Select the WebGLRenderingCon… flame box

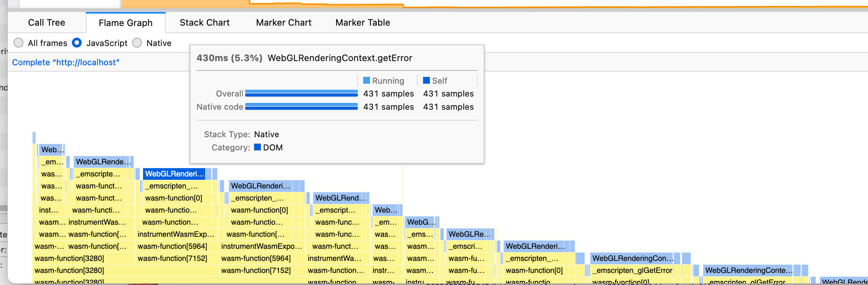click(632, 258)
